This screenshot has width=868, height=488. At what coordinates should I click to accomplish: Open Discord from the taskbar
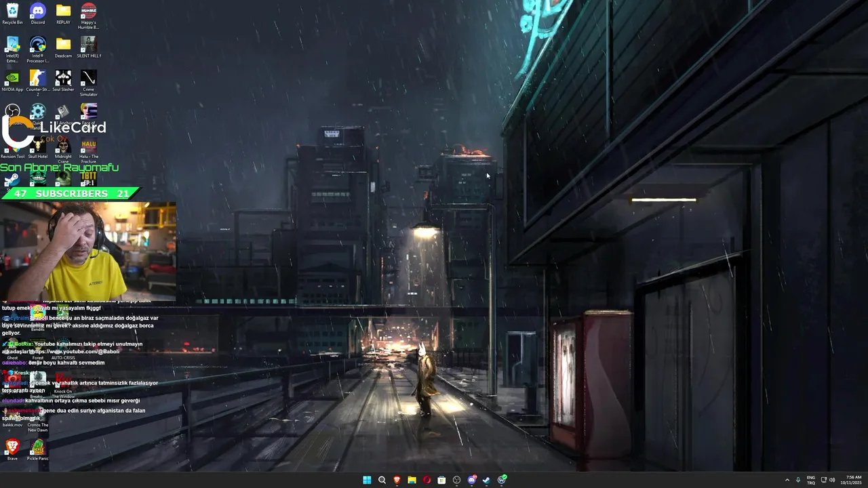pyautogui.click(x=471, y=480)
